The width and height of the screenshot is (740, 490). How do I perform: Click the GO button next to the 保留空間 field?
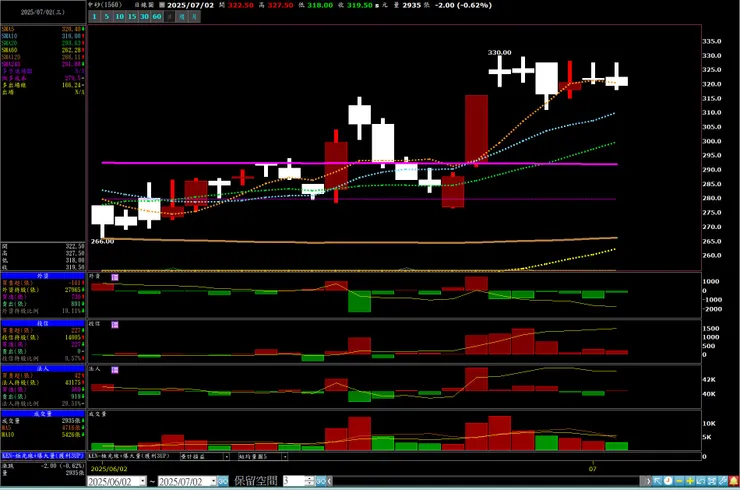pos(321,481)
